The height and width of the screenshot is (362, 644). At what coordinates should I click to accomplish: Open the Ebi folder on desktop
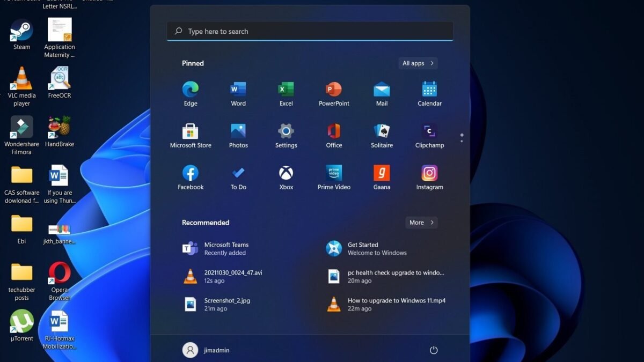pyautogui.click(x=21, y=228)
